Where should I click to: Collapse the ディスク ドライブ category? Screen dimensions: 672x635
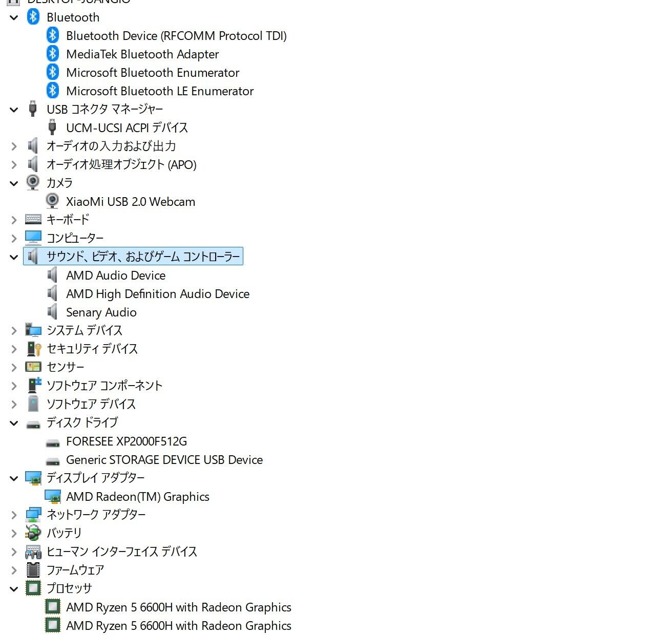tap(14, 423)
